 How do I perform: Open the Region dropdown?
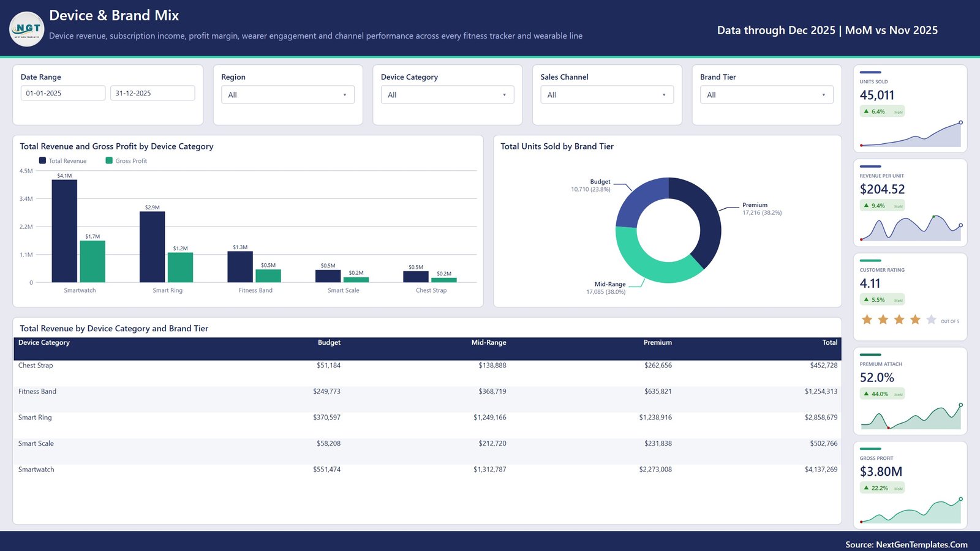click(x=288, y=95)
